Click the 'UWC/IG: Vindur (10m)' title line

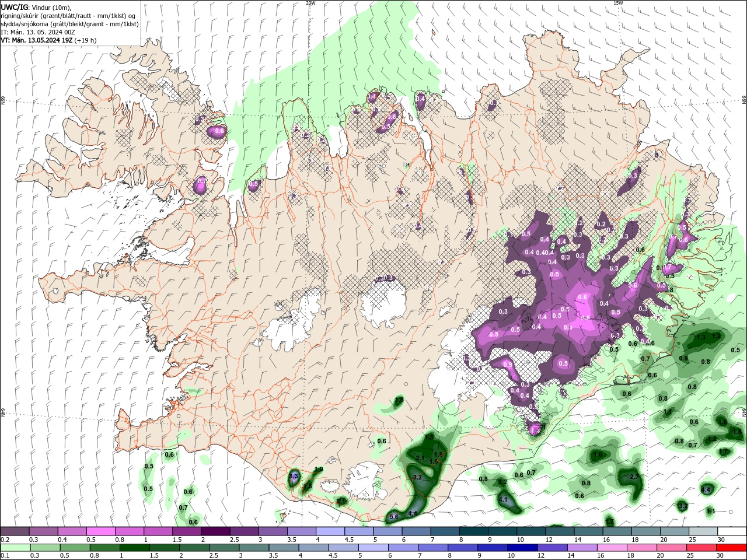click(x=36, y=7)
